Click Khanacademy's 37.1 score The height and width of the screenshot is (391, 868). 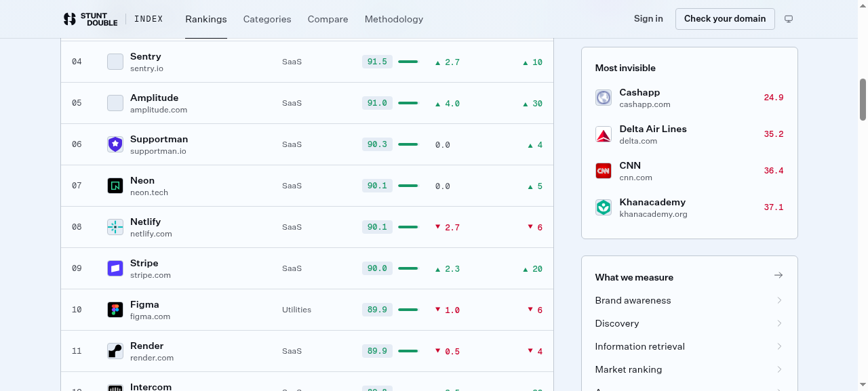pyautogui.click(x=774, y=207)
